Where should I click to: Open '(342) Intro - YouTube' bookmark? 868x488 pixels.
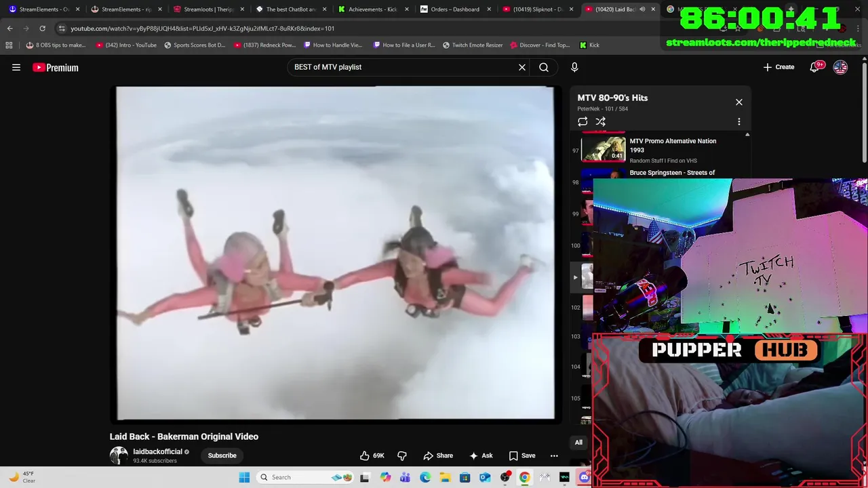pos(126,45)
